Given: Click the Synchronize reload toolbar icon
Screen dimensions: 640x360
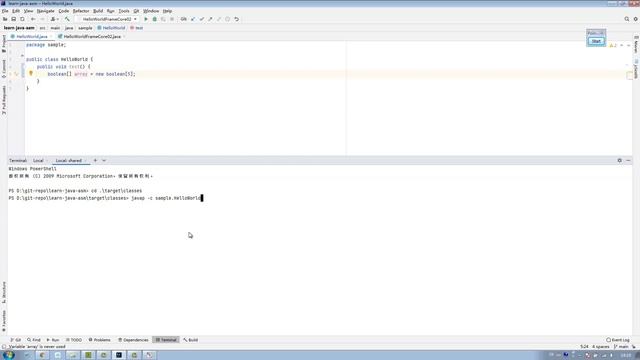Looking at the screenshot, I should pyautogui.click(x=22, y=19).
